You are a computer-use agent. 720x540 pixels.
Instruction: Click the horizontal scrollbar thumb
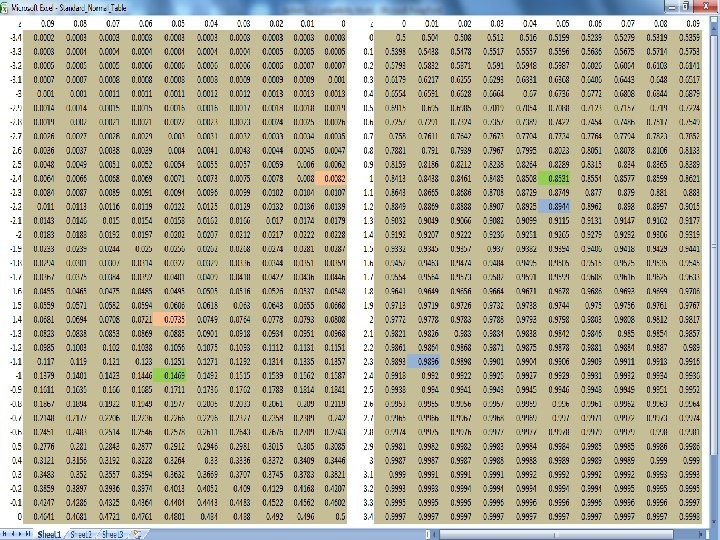pos(556,534)
